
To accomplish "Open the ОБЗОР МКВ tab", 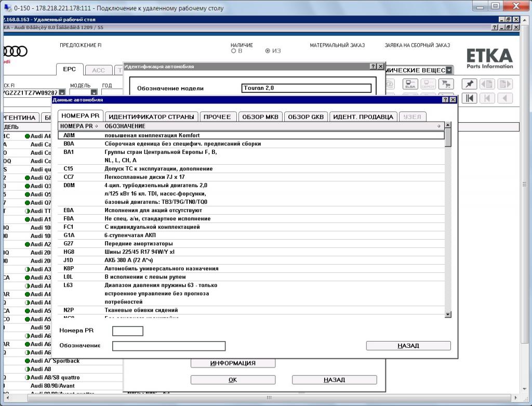I will pos(260,117).
